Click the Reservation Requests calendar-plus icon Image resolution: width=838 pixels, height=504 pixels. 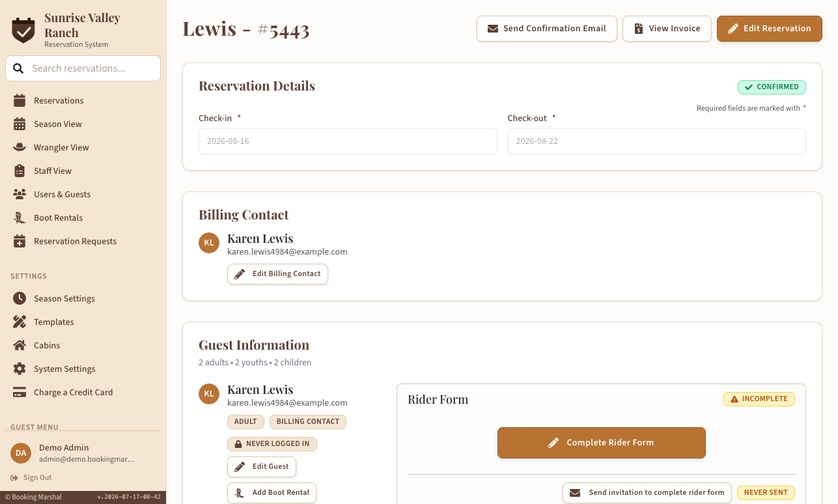pyautogui.click(x=20, y=241)
